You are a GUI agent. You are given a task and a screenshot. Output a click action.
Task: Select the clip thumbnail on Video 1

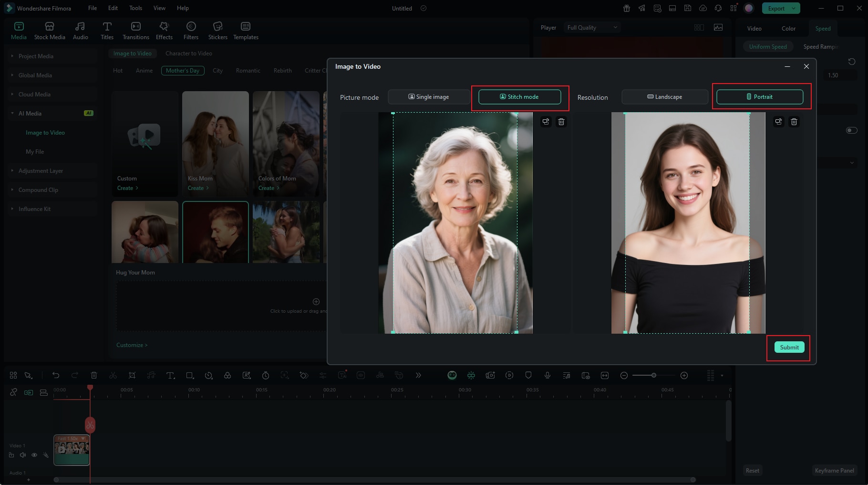coord(72,450)
